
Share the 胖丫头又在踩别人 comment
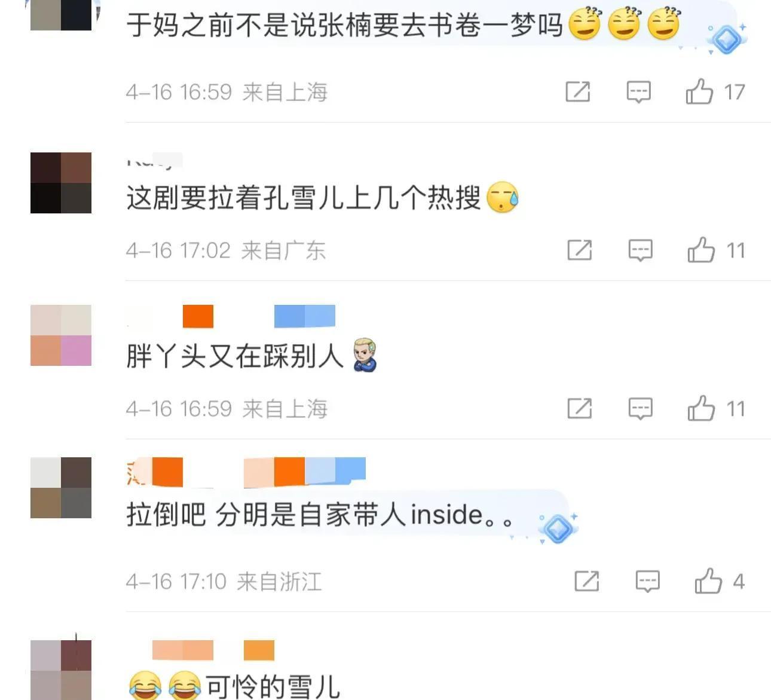pos(580,409)
